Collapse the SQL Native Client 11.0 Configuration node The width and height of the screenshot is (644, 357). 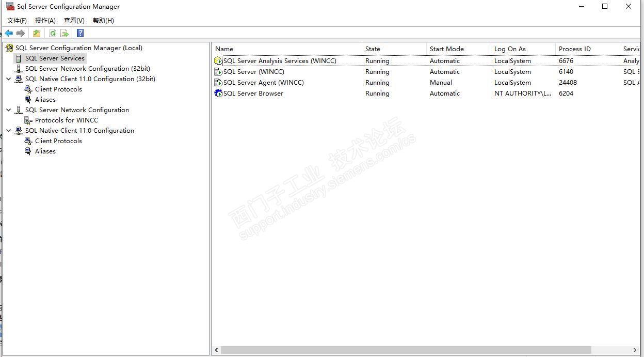pyautogui.click(x=9, y=131)
